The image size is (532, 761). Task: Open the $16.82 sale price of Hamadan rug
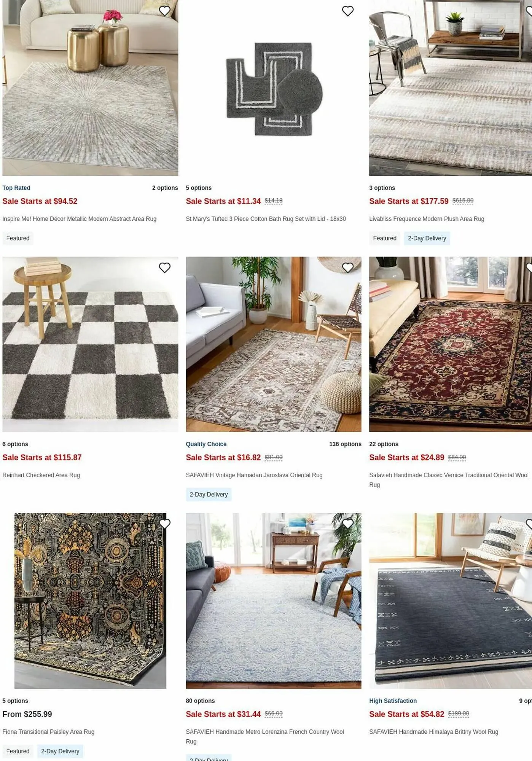point(223,457)
